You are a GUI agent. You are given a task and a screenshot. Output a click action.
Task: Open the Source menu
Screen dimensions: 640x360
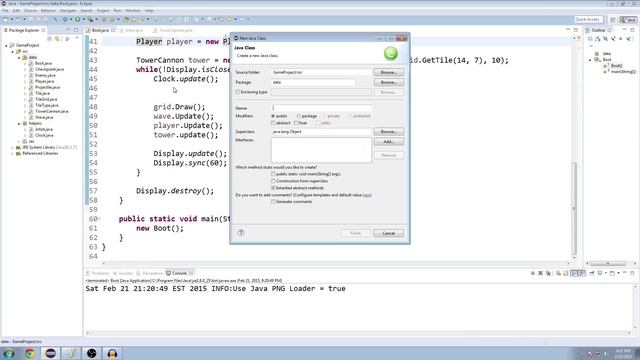click(x=30, y=11)
